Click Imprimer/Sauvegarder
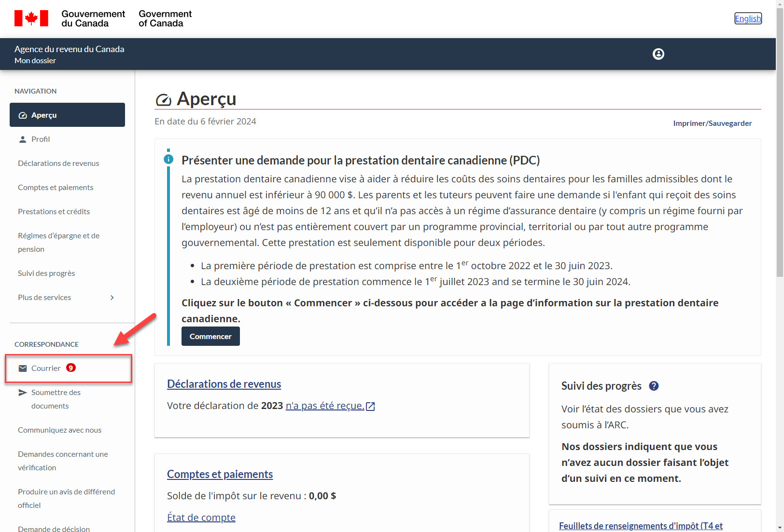The image size is (784, 532). click(712, 123)
